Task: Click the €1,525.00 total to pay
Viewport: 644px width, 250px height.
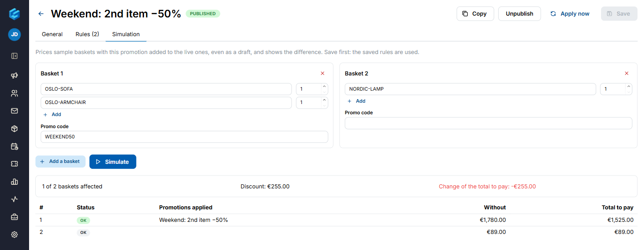Action: (620, 220)
